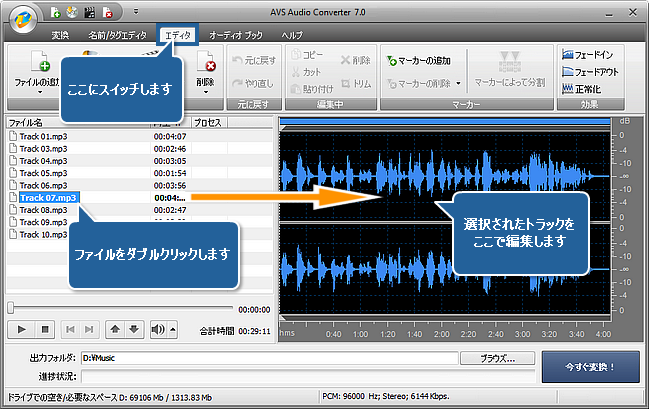Expand the volume control arrow

tap(172, 329)
